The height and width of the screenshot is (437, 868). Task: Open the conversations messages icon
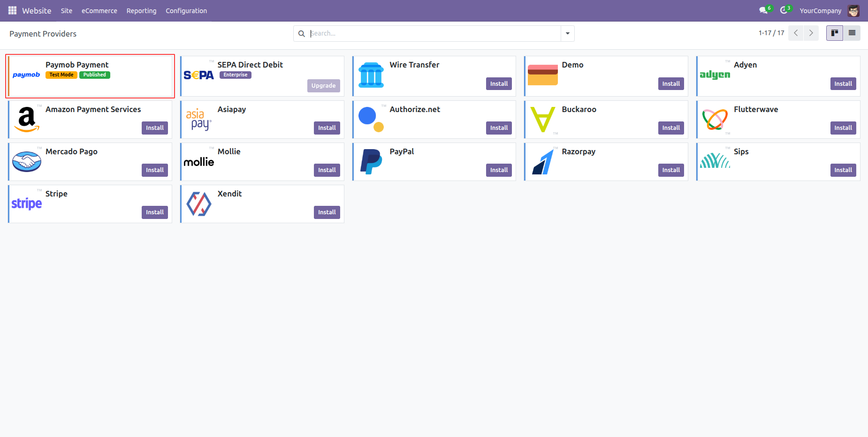pos(763,10)
